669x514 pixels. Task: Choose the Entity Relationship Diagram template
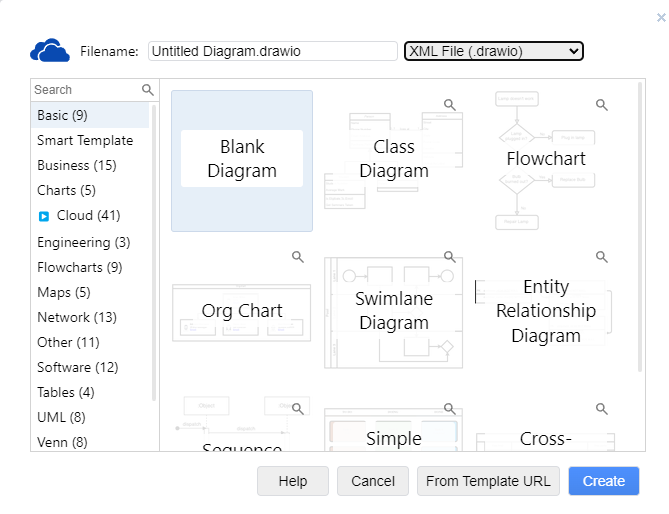pyautogui.click(x=546, y=313)
